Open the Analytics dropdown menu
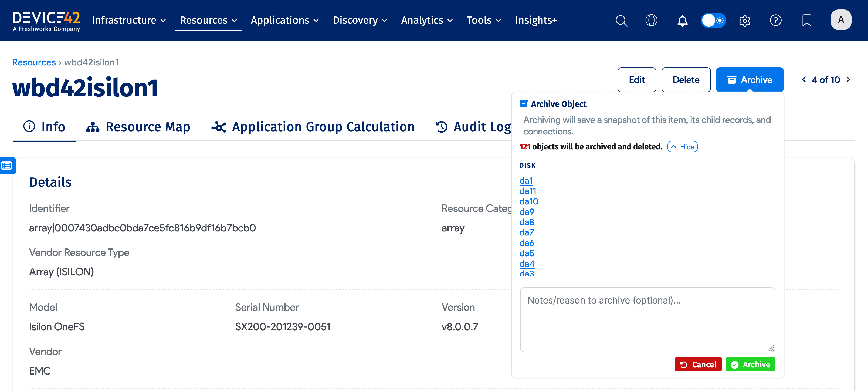The image size is (868, 391). [x=427, y=20]
